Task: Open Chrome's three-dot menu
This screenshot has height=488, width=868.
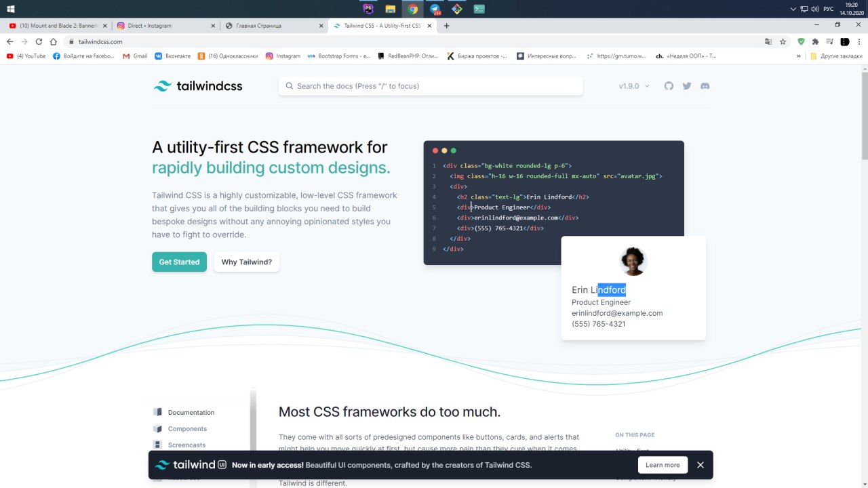Action: (x=859, y=41)
